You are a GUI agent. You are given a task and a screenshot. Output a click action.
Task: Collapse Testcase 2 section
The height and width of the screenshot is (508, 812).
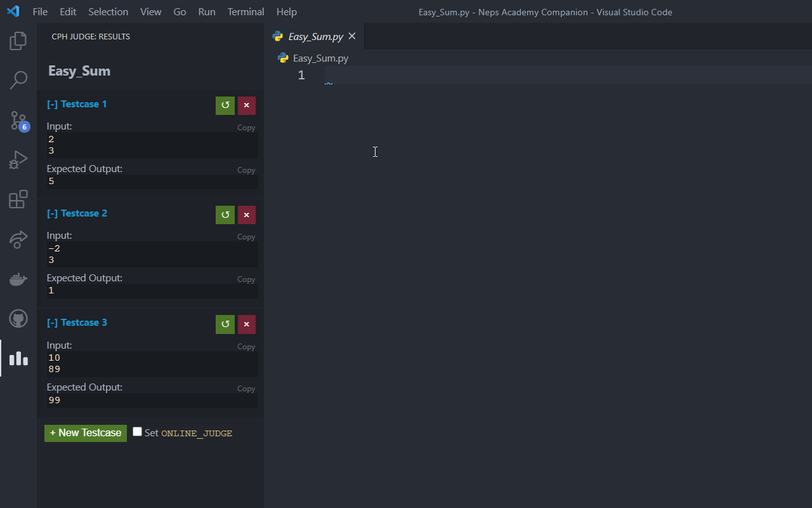pos(77,213)
